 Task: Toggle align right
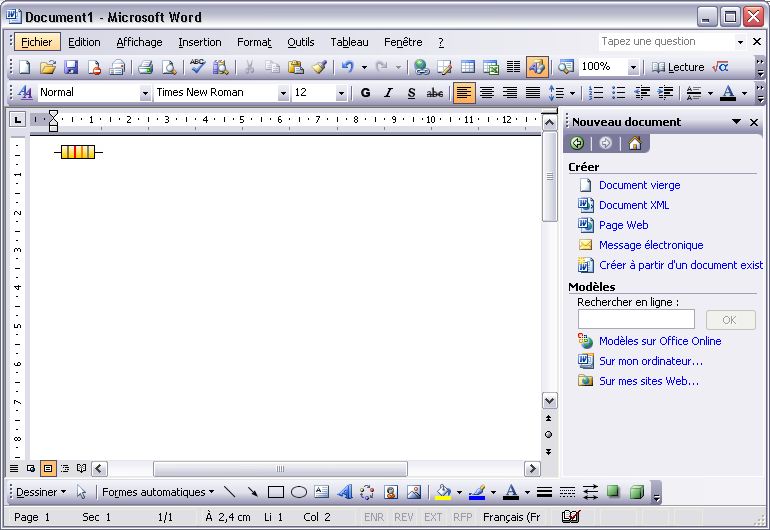pyautogui.click(x=510, y=92)
